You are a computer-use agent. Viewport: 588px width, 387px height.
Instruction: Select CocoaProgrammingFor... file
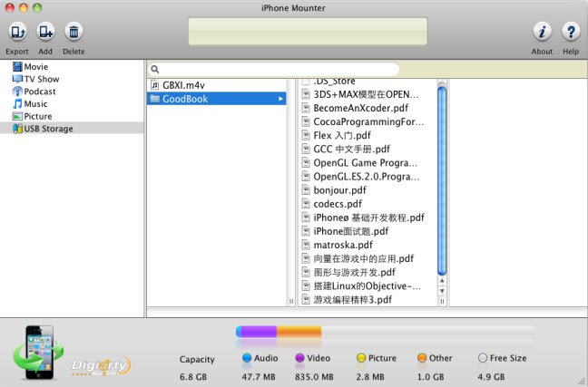click(x=367, y=121)
